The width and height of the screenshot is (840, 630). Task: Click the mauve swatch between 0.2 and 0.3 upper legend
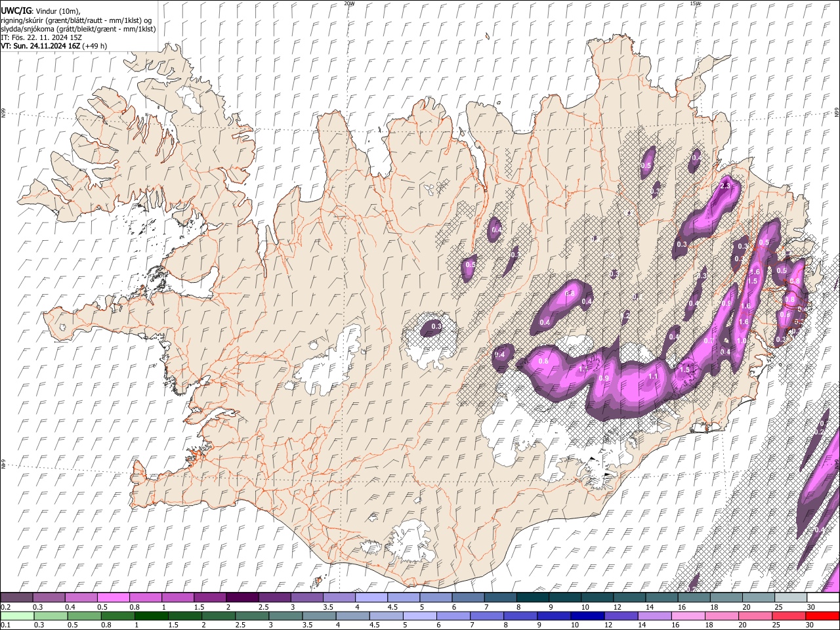coord(16,598)
